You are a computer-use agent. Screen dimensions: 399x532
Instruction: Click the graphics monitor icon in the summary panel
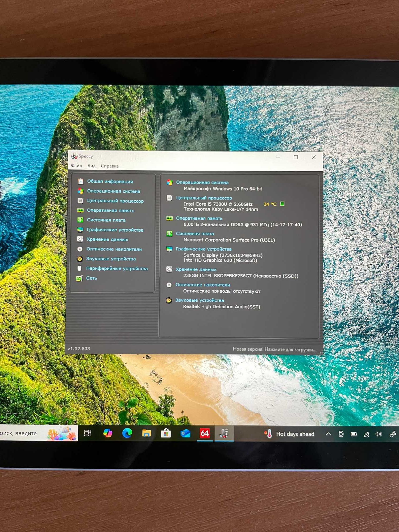tap(169, 249)
